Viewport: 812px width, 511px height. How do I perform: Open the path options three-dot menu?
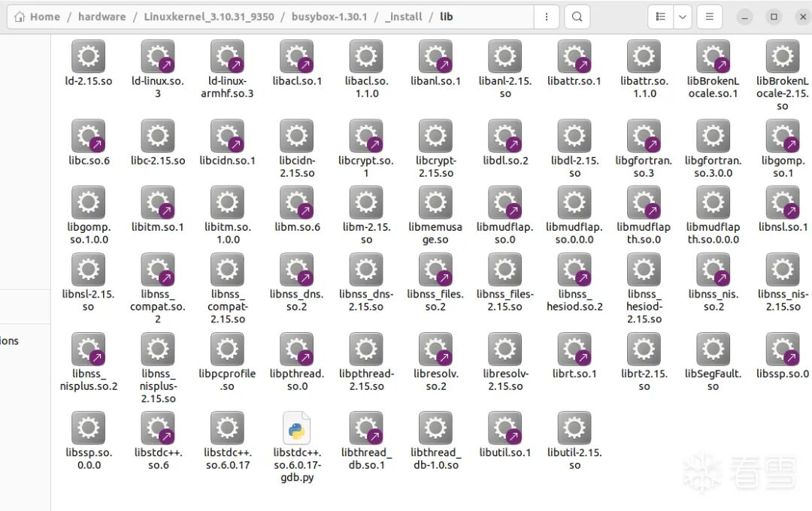tap(547, 17)
